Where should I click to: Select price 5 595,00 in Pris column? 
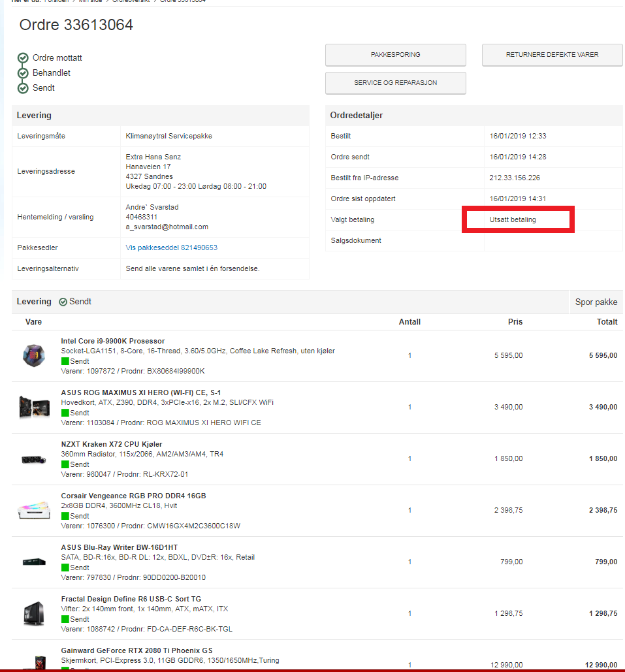(508, 356)
